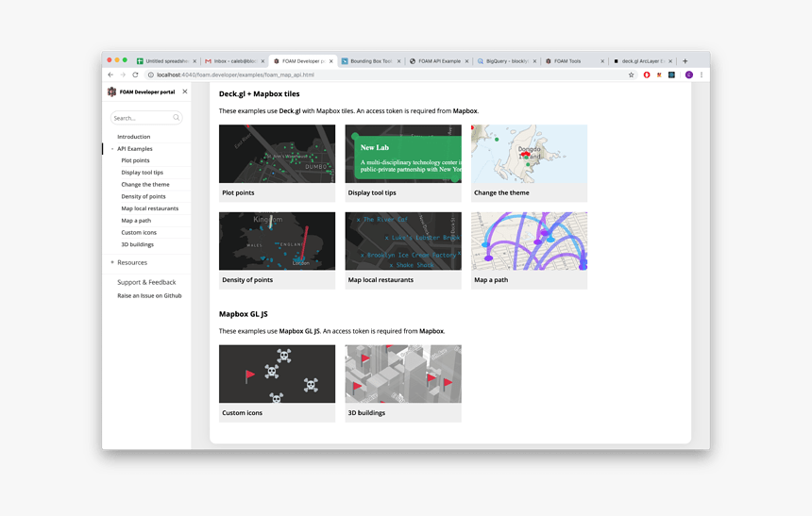Click the Mapbox link in the Deck.gl description
The height and width of the screenshot is (516, 812).
(x=465, y=110)
